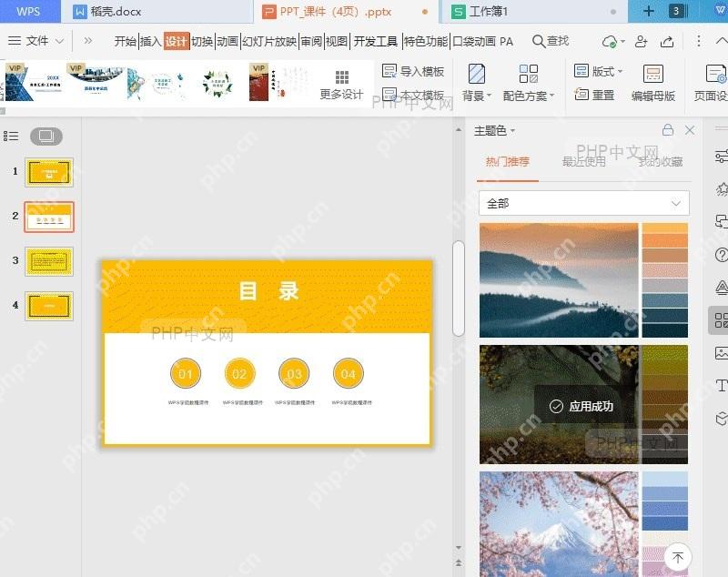Image resolution: width=728 pixels, height=577 pixels.
Task: Open 更多设计 template grid
Action: (342, 85)
